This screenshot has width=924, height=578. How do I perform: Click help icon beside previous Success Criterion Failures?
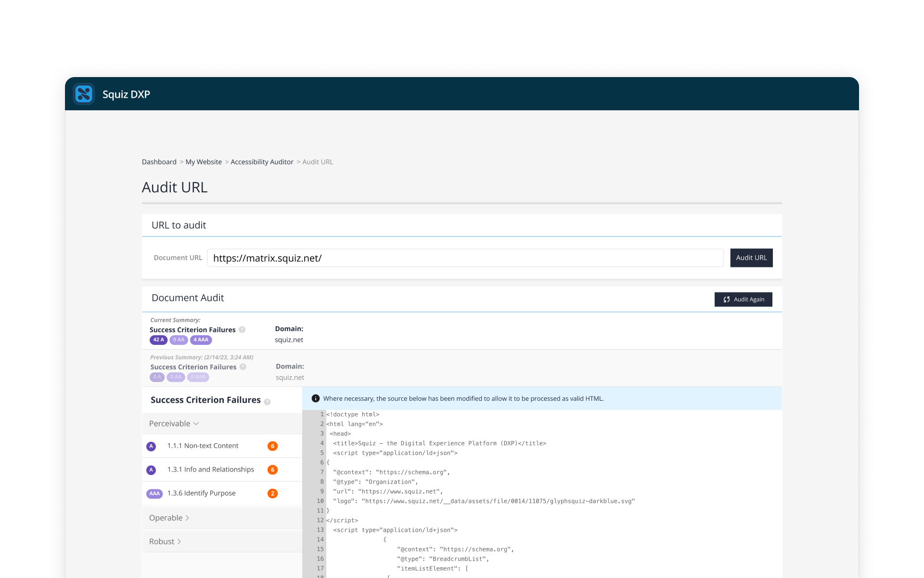click(243, 367)
